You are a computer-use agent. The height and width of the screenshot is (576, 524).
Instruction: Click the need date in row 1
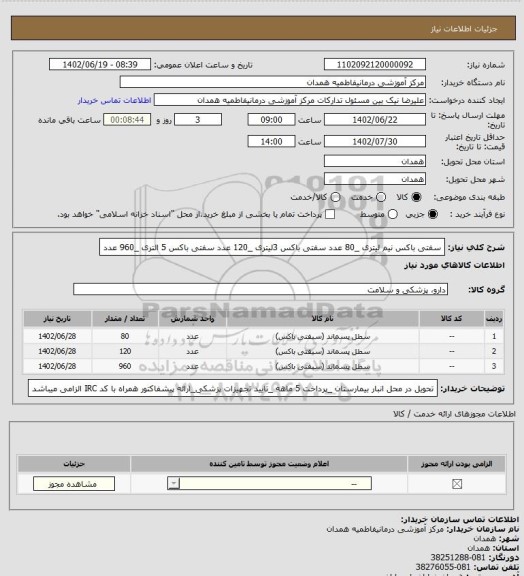(57, 336)
